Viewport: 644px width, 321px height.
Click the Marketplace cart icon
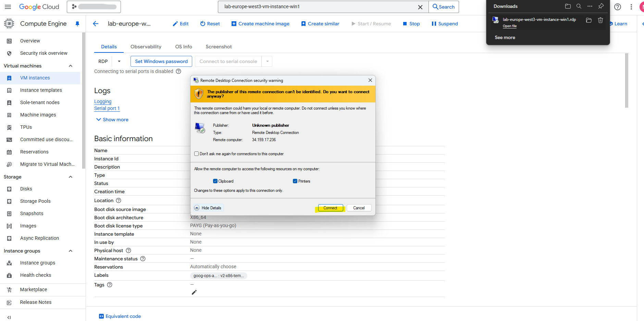pyautogui.click(x=9, y=289)
